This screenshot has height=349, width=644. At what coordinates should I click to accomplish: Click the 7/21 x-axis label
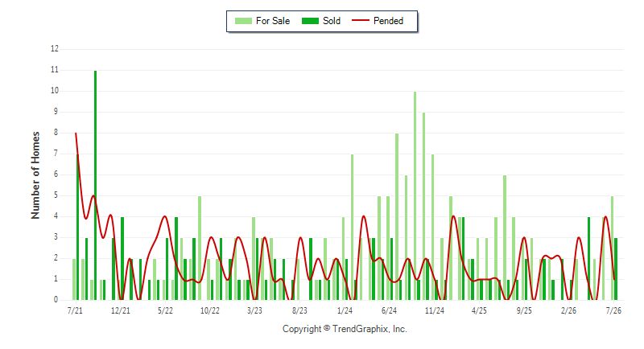coord(75,311)
